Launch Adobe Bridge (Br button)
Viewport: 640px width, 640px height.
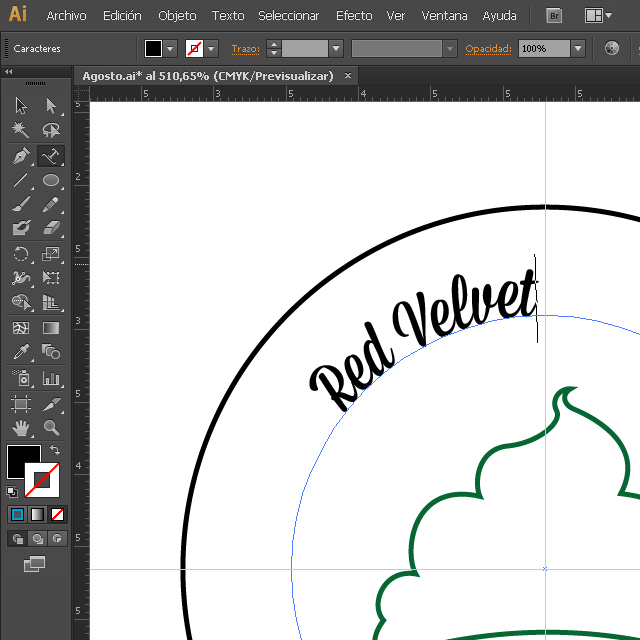(554, 16)
